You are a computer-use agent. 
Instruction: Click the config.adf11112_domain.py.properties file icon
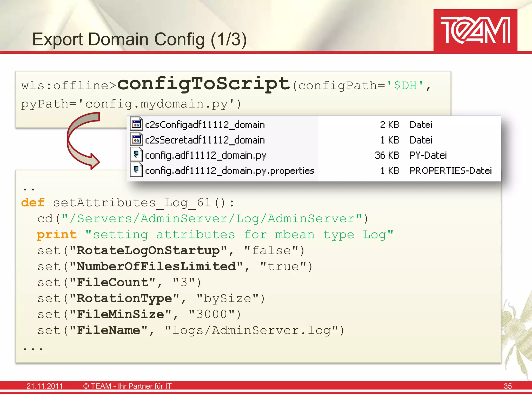(x=136, y=170)
